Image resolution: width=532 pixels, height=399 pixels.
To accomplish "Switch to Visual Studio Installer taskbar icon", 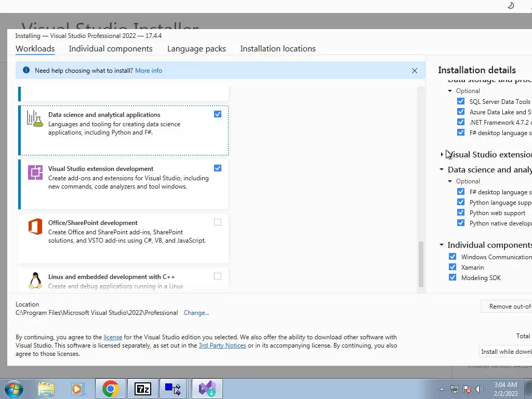I will 207,389.
